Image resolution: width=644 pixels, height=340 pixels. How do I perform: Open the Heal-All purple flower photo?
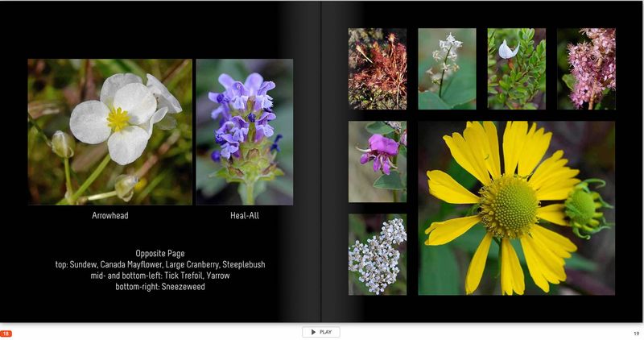[245, 131]
